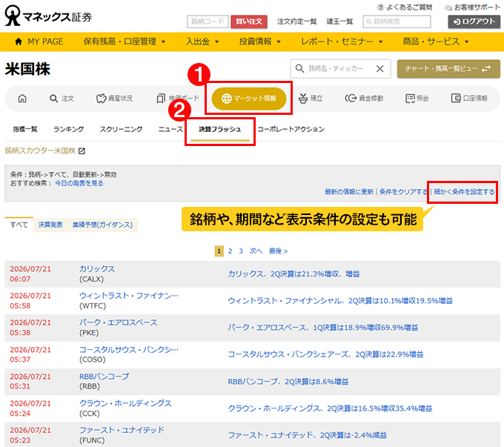Expand レポート・セミナー menu

click(x=342, y=42)
